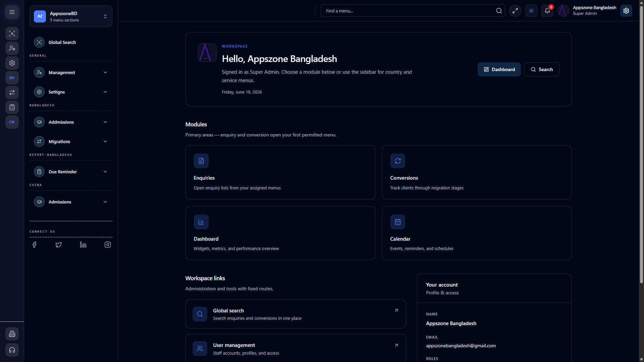Screen dimensions: 644x362
Task: Open Global Search in sidebar
Action: (71, 42)
